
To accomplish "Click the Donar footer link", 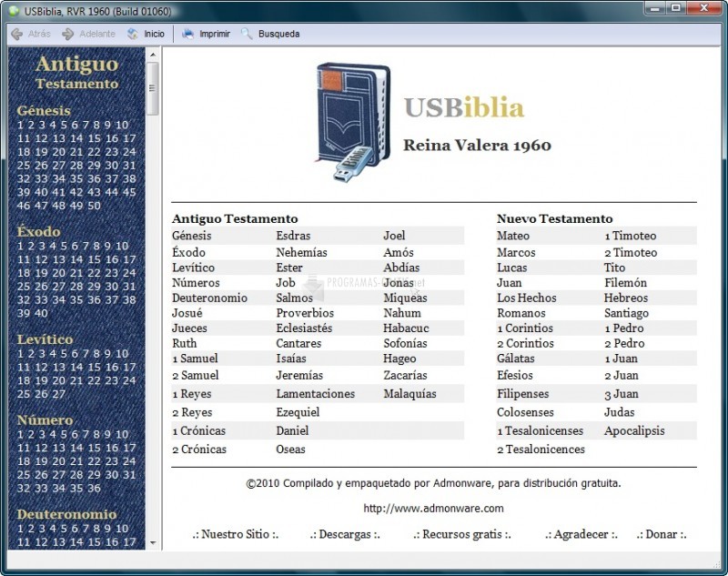I will point(662,534).
